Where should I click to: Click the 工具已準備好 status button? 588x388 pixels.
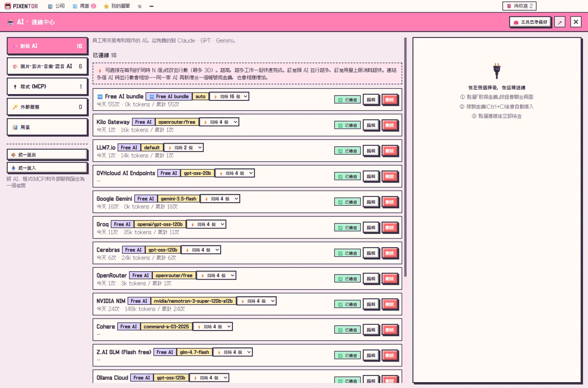(x=530, y=22)
